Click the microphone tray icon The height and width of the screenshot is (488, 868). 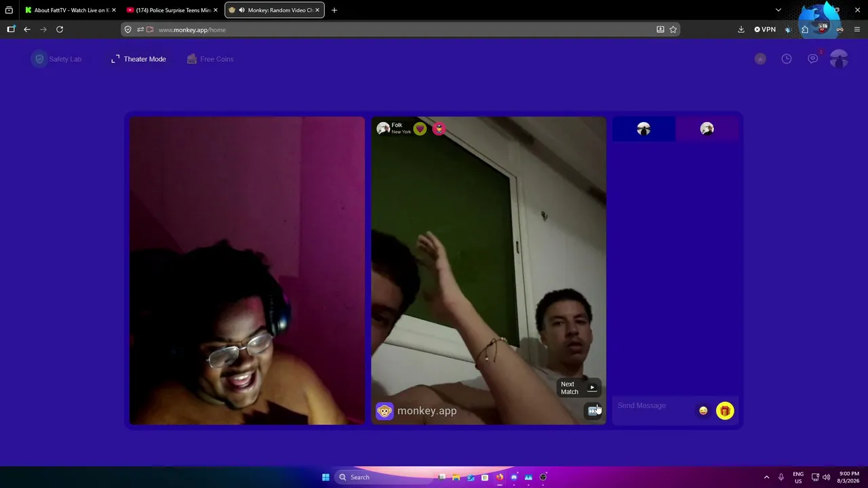click(x=781, y=477)
